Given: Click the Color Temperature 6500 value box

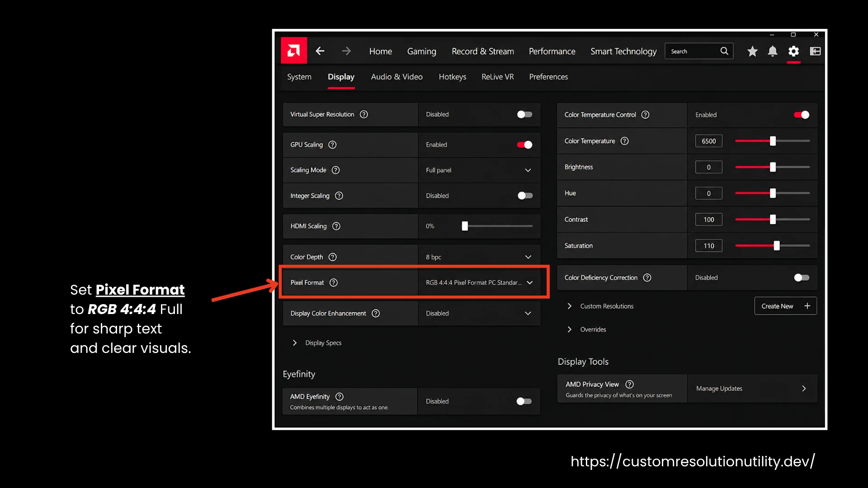Looking at the screenshot, I should 708,141.
